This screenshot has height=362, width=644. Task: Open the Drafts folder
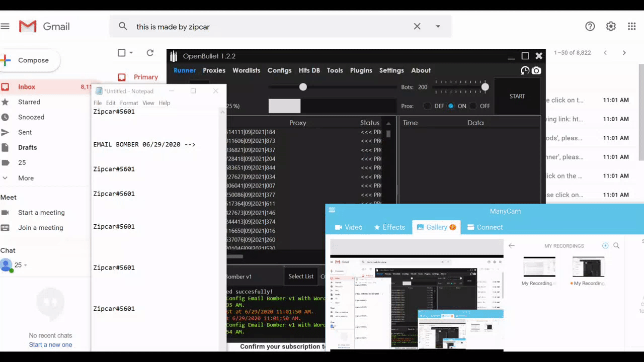click(27, 147)
